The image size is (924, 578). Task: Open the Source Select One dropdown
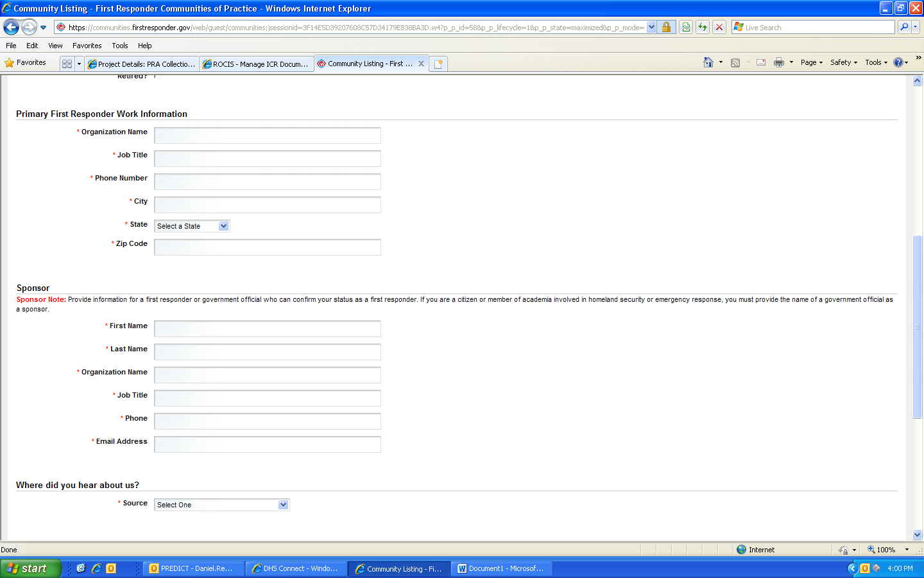pyautogui.click(x=221, y=505)
